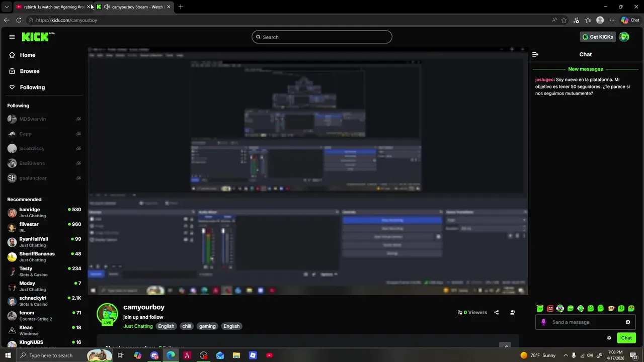This screenshot has width=644, height=362.
Task: Open Edge favorites list icon
Action: coord(588,20)
